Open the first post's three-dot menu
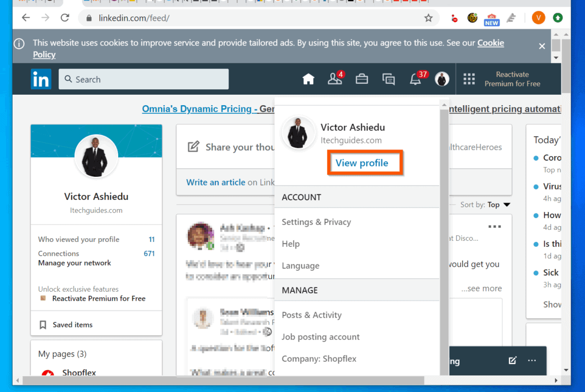 pyautogui.click(x=494, y=227)
